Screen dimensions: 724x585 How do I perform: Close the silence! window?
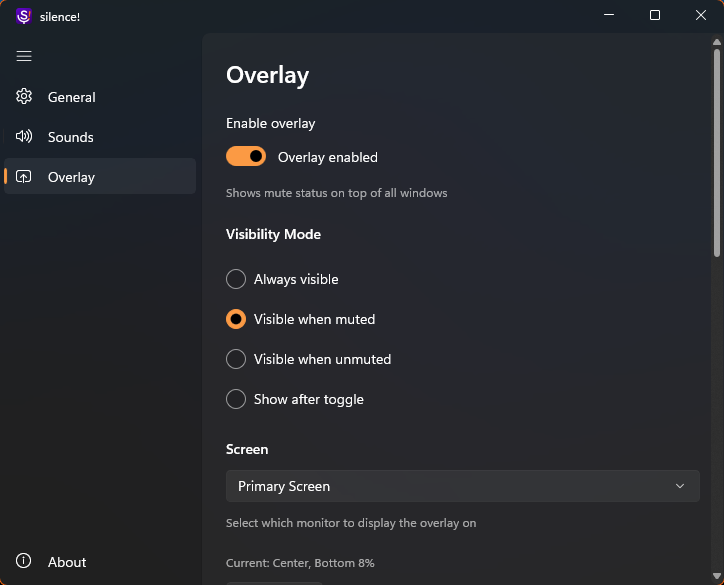(x=701, y=15)
